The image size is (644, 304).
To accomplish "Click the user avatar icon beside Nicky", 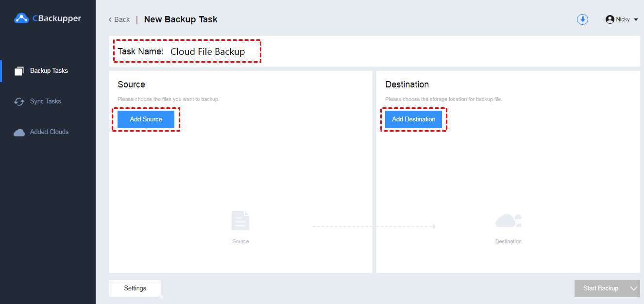I will tap(610, 19).
